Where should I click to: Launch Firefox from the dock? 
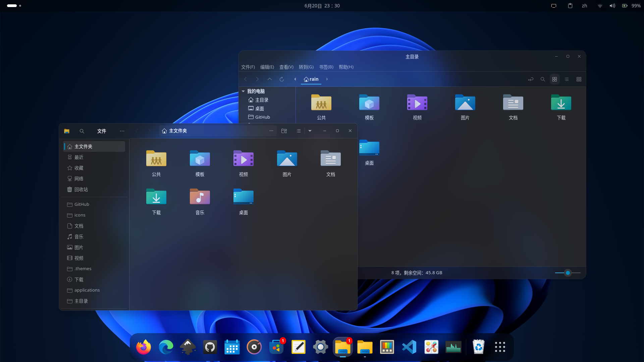pyautogui.click(x=143, y=347)
